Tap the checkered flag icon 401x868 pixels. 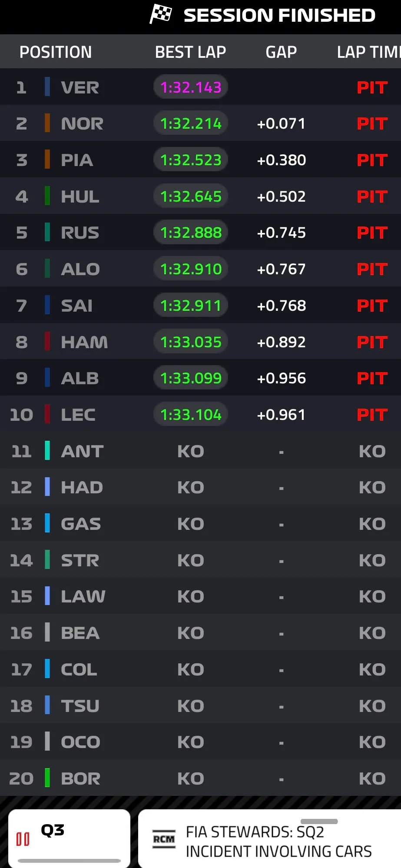coord(161,14)
